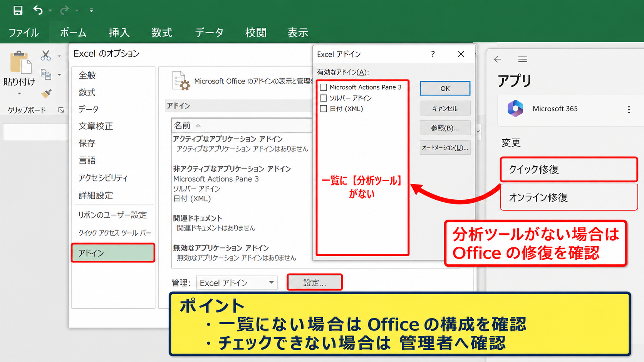Switch to the 数式 ribbon tab
644x362 pixels.
[x=161, y=33]
